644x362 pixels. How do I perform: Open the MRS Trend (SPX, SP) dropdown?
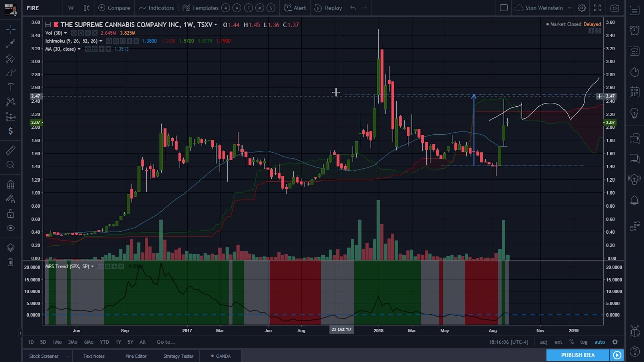[92, 266]
